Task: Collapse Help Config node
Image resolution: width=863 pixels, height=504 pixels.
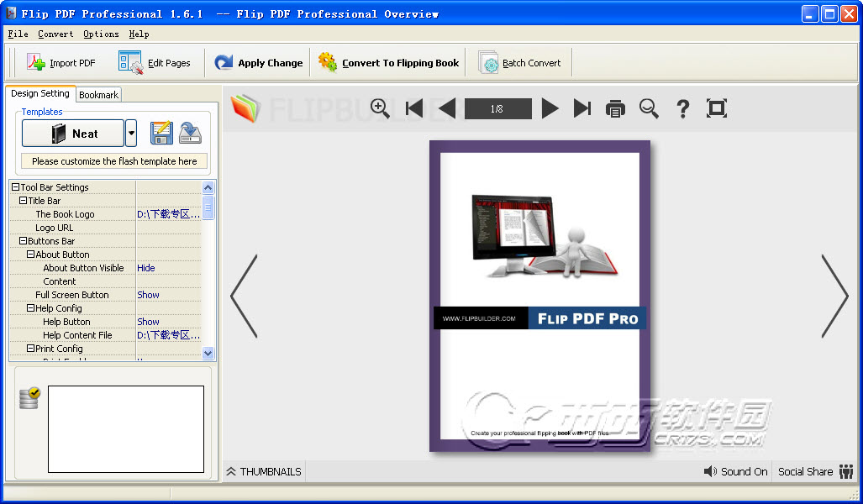Action: [x=31, y=308]
